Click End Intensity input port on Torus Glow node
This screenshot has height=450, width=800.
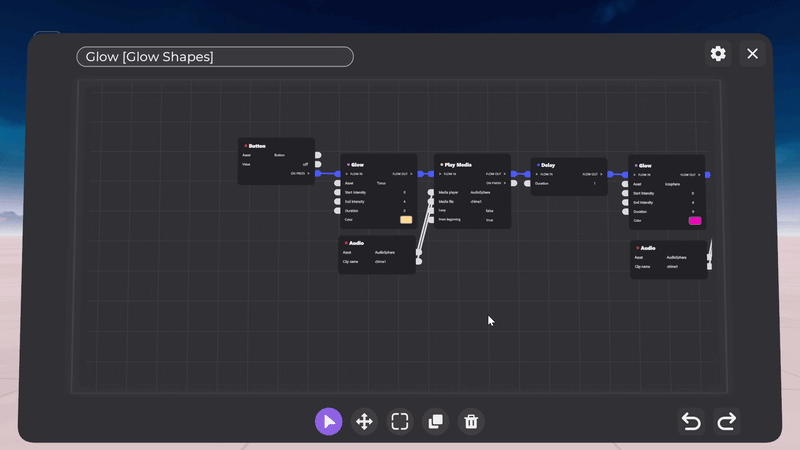tap(337, 202)
